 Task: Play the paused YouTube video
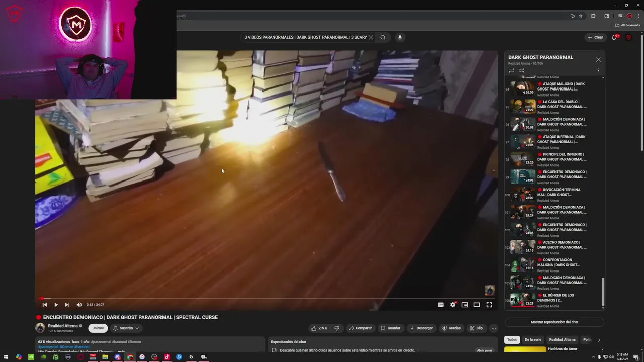(56, 305)
